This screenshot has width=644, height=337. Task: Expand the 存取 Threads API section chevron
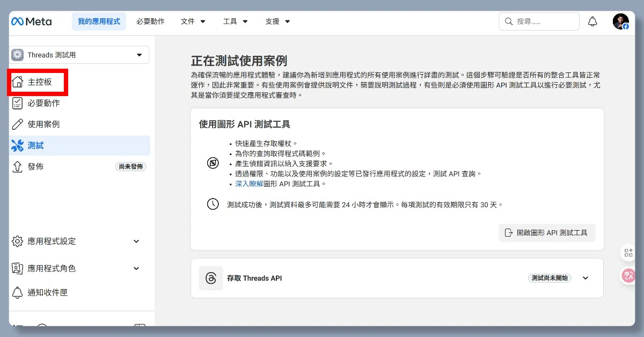(586, 278)
